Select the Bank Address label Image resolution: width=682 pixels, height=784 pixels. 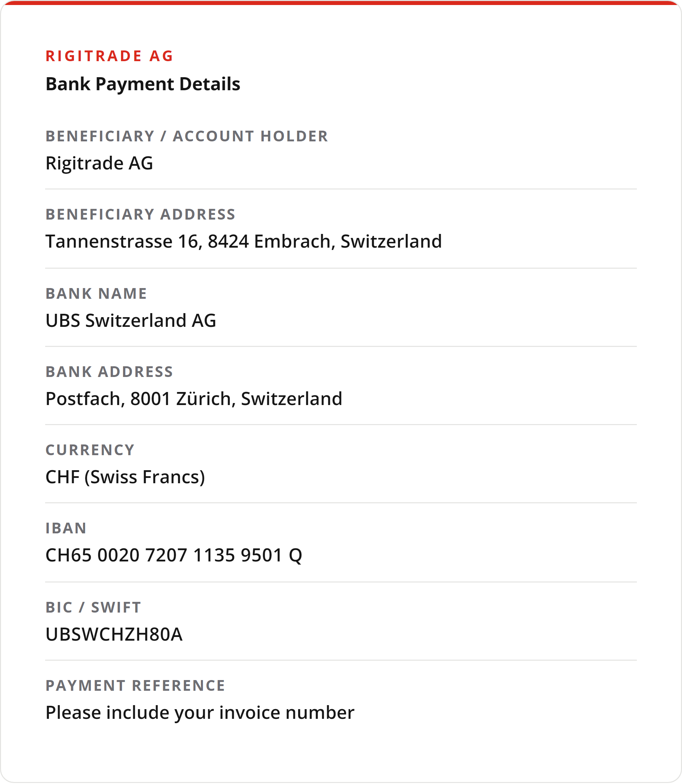(109, 372)
